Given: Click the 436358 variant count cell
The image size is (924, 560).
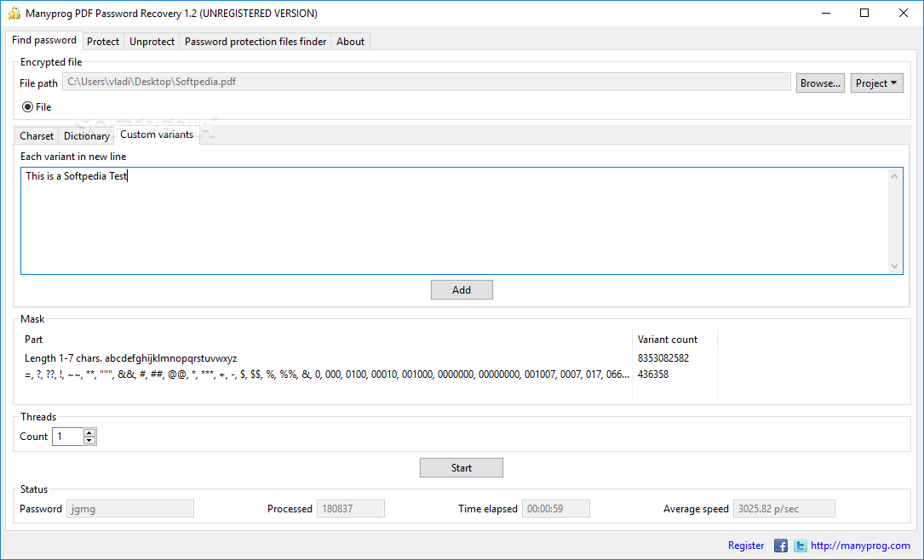Looking at the screenshot, I should click(653, 374).
